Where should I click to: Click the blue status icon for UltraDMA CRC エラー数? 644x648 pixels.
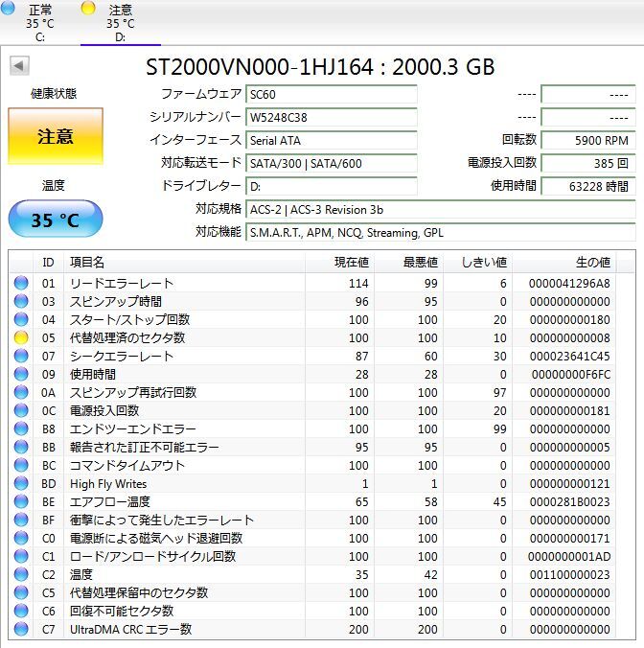[21, 630]
